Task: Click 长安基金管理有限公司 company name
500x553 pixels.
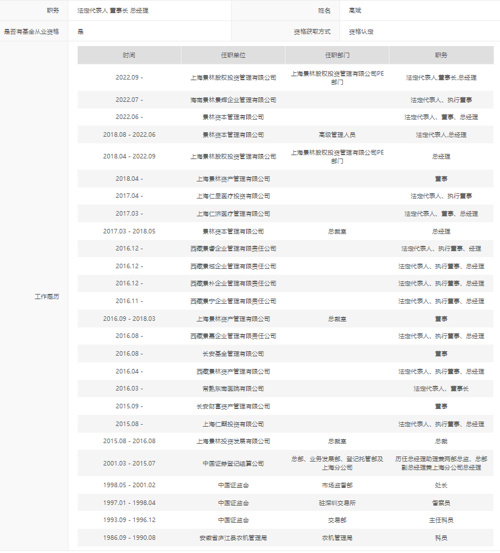Action: pos(233,354)
